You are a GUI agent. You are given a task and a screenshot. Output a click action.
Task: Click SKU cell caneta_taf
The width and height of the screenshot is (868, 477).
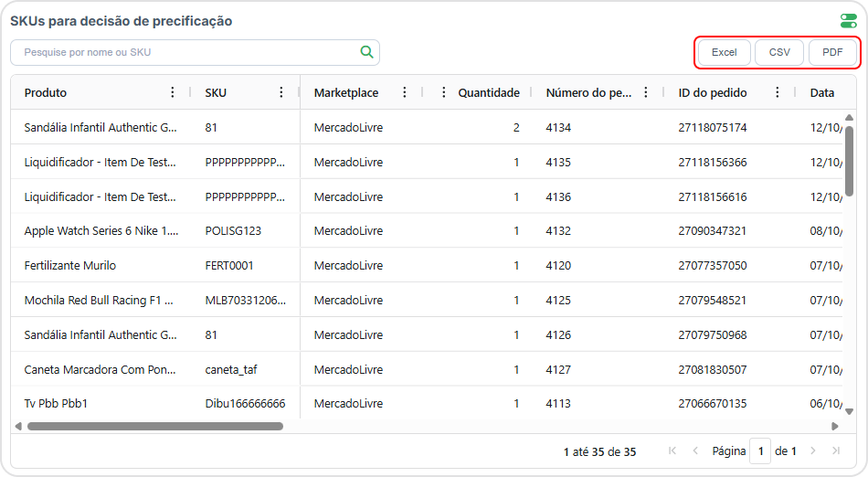pos(231,370)
